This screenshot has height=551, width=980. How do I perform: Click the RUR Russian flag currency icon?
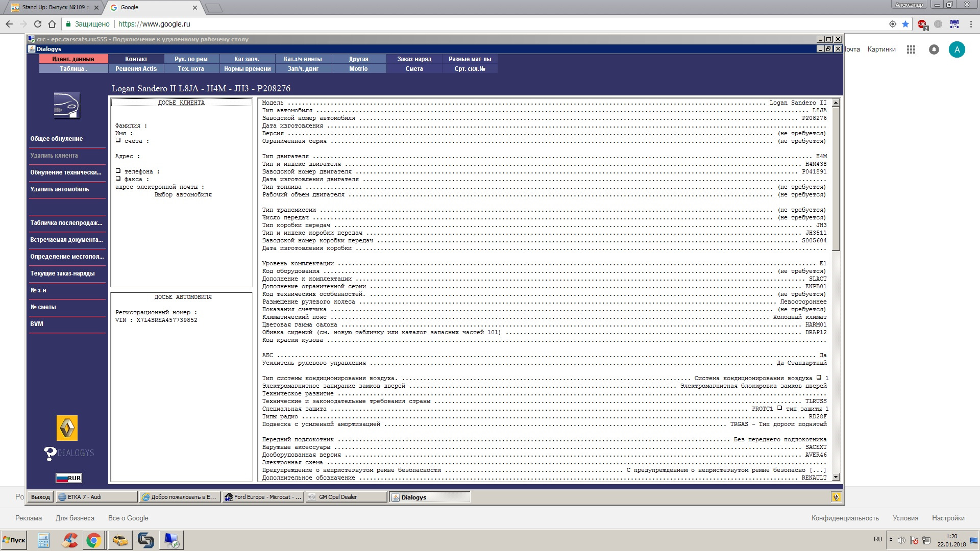click(68, 478)
